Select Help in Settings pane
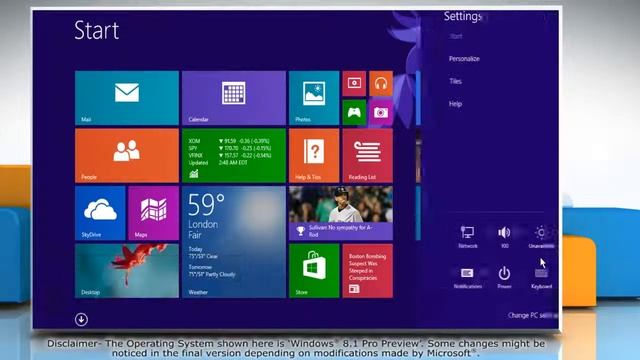 click(455, 104)
